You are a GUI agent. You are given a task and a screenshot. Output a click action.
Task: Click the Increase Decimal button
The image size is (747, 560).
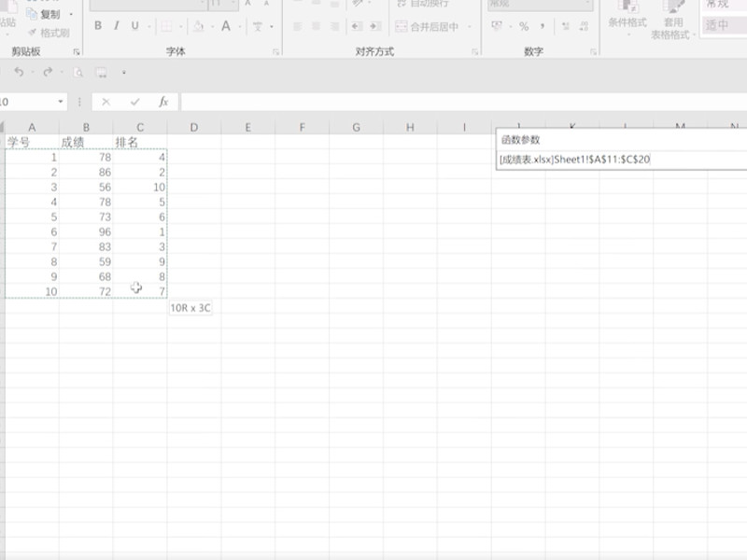click(x=563, y=24)
